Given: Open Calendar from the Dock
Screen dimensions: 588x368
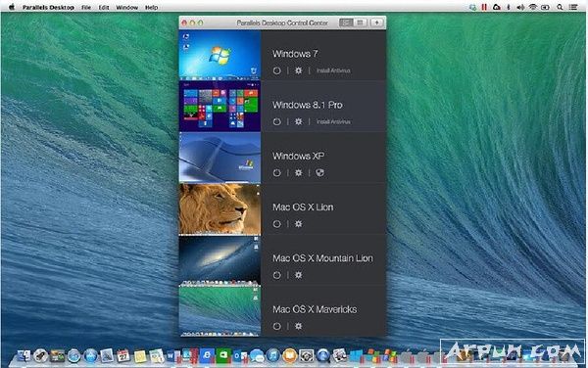Looking at the screenshot, I should pyautogui.click(x=123, y=355).
